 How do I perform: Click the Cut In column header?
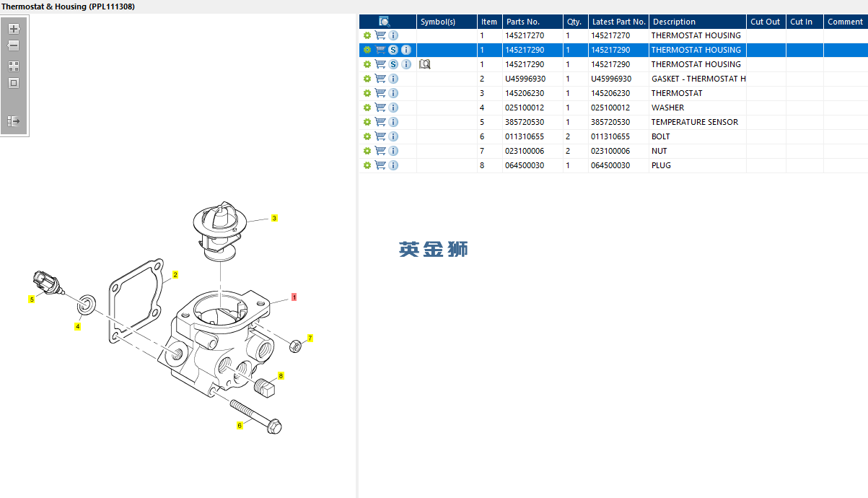pos(805,22)
